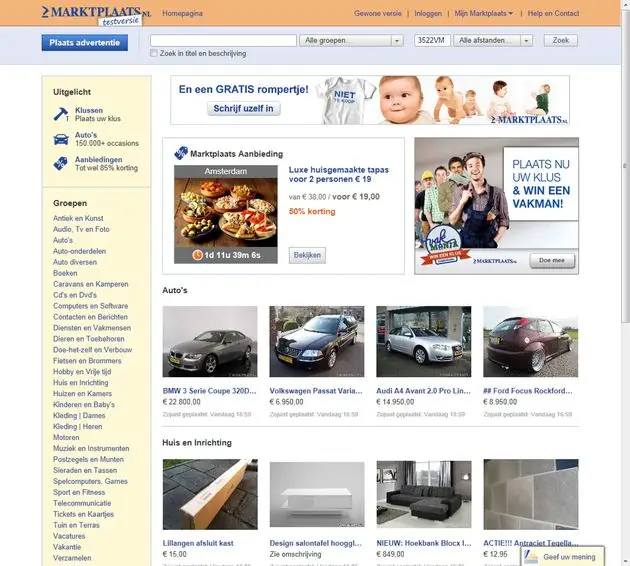Image resolution: width=630 pixels, height=566 pixels.
Task: Open Help en Contact
Action: click(553, 13)
